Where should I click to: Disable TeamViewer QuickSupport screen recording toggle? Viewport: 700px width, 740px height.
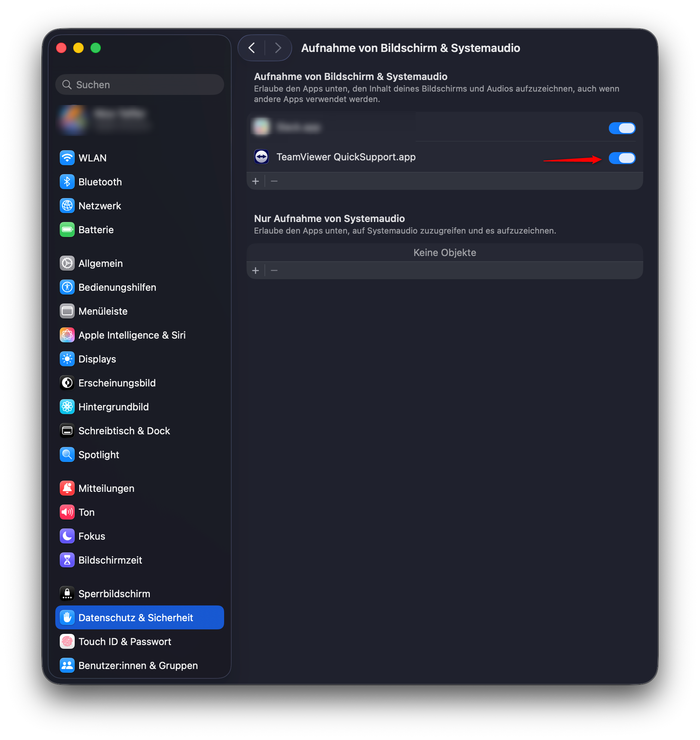(622, 158)
